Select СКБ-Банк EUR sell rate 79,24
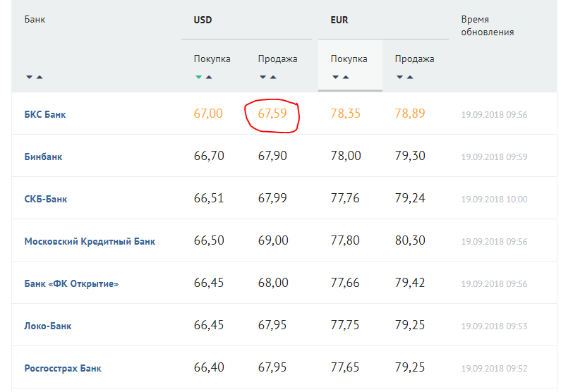The image size is (561, 392). point(410,198)
